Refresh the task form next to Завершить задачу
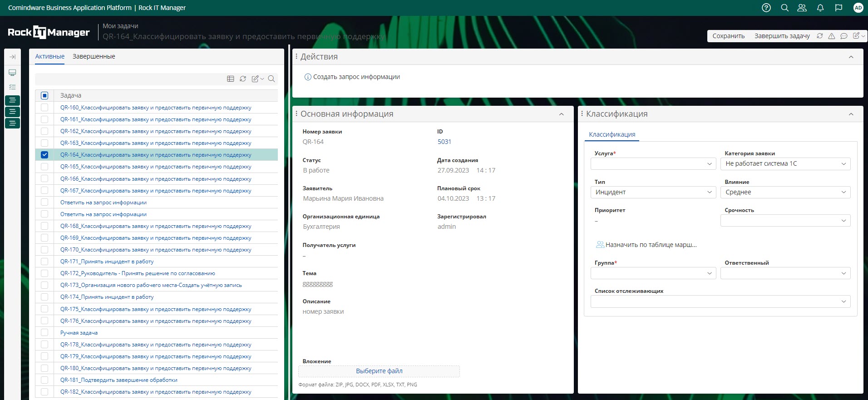868x400 pixels. [x=820, y=36]
